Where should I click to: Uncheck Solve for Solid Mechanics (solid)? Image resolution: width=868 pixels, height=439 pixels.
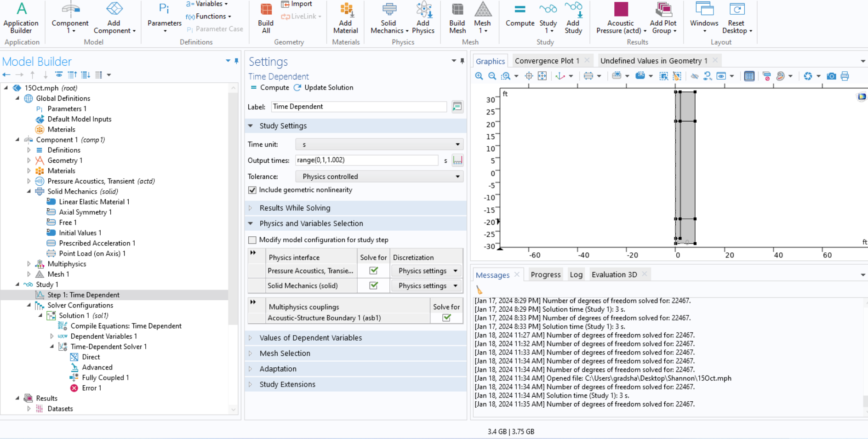(374, 285)
